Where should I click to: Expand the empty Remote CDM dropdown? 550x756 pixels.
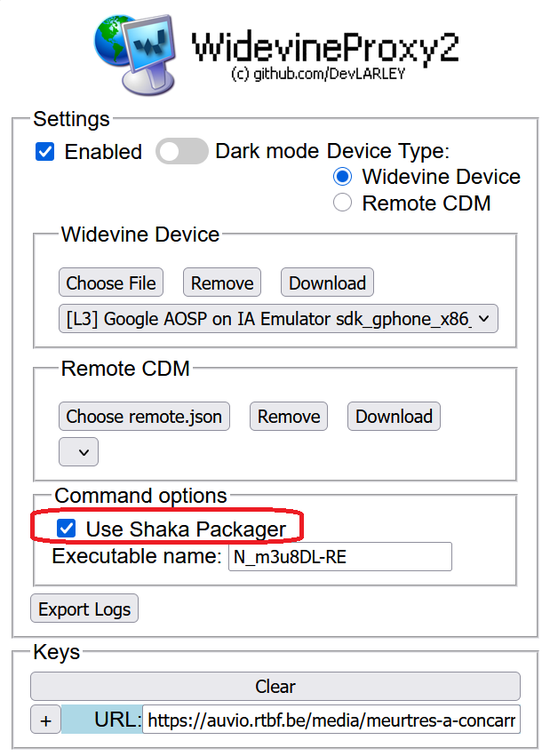(78, 451)
